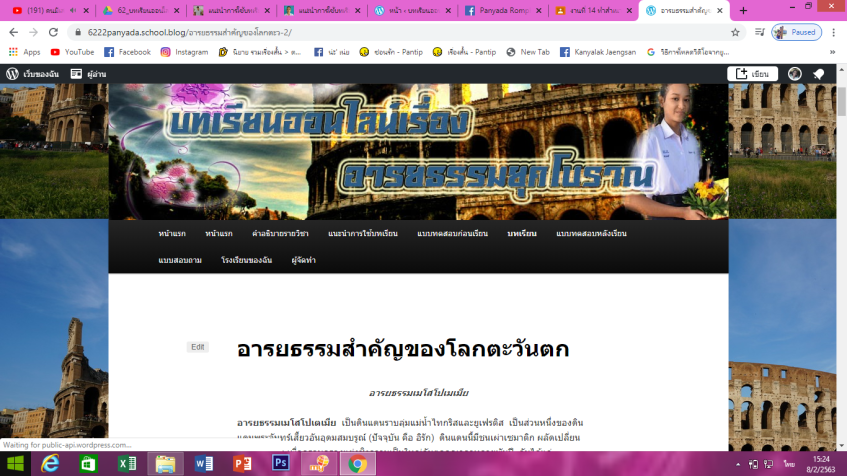Click the browser reload button
This screenshot has height=476, width=847.
coord(55,32)
